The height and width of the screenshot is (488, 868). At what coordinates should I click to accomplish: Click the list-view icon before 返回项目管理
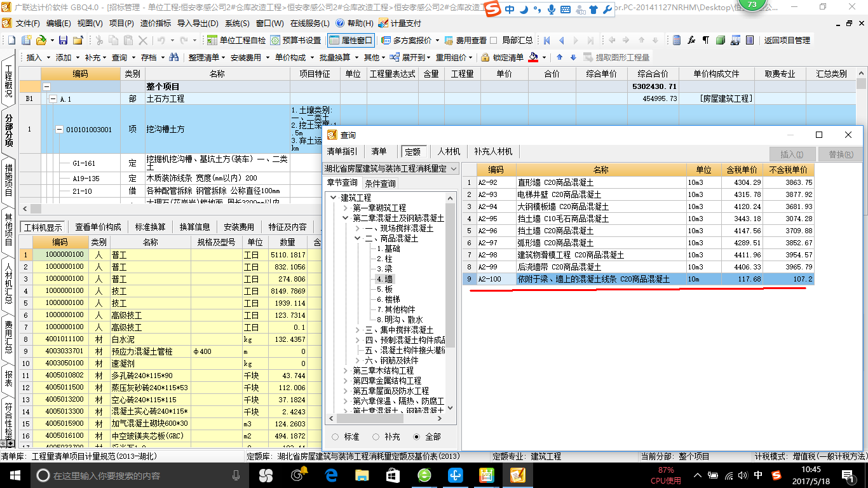pos(750,40)
